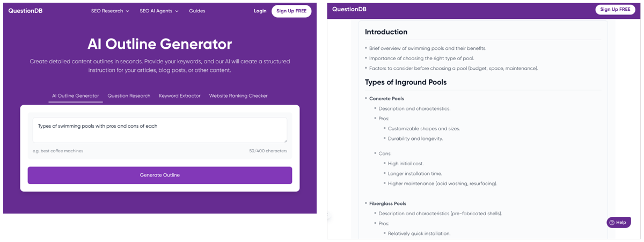
Task: Select the Concrete Pools outline item
Action: pyautogui.click(x=386, y=99)
